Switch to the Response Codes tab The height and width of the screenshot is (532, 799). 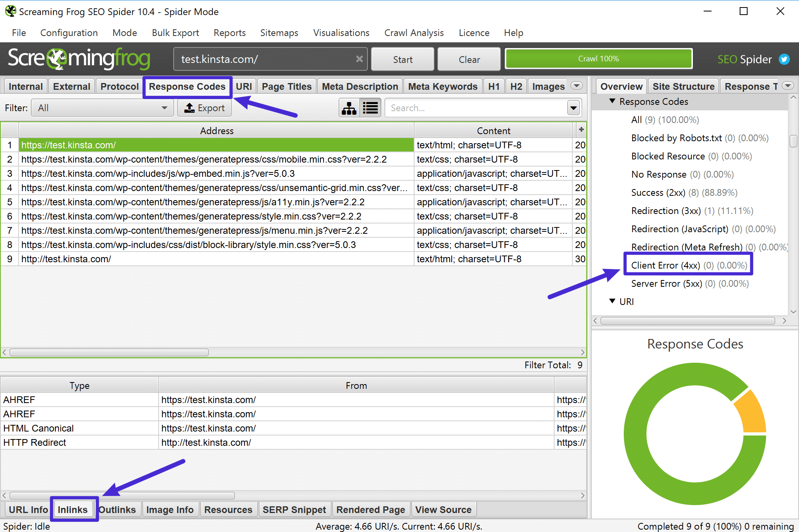tap(187, 85)
